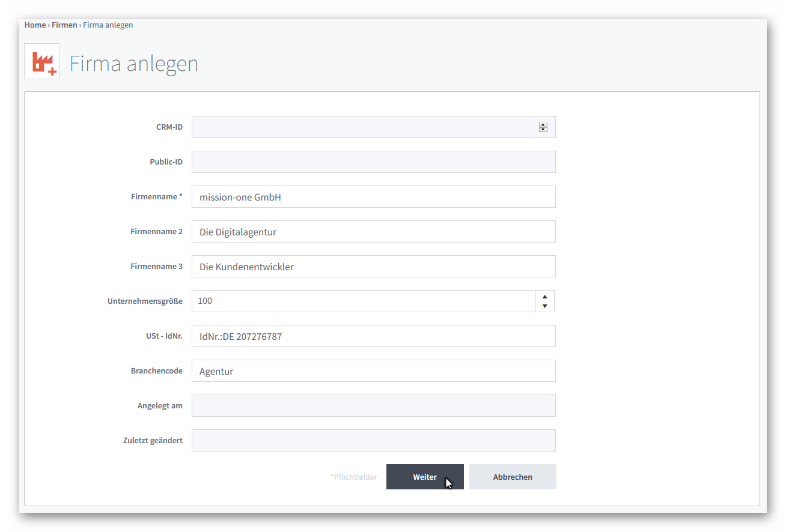Screen dimensions: 786x532
Task: Click the factory plus Firma anlegen icon
Action: click(42, 61)
